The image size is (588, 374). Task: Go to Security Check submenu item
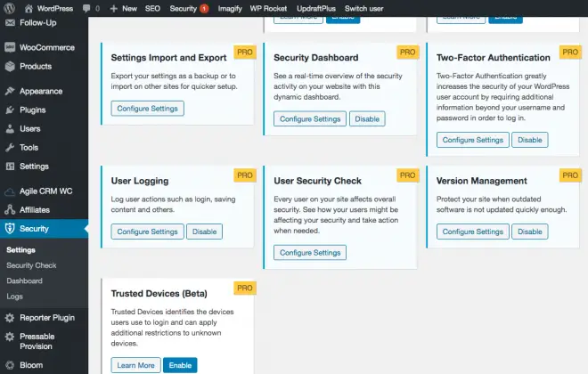click(31, 265)
